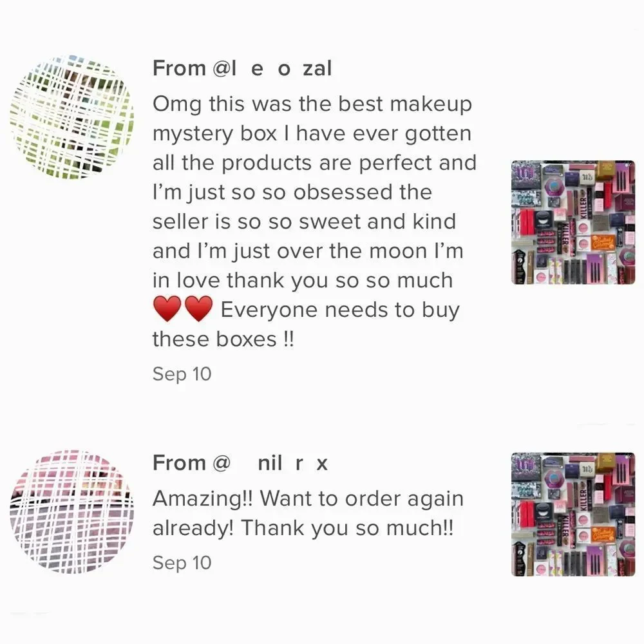Click the line "already! Thank you so much!!"
Viewport: 644px width, 644px height.
[x=303, y=528]
